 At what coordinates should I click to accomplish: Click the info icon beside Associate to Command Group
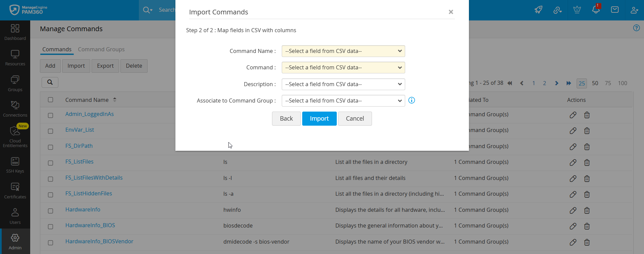click(x=412, y=100)
